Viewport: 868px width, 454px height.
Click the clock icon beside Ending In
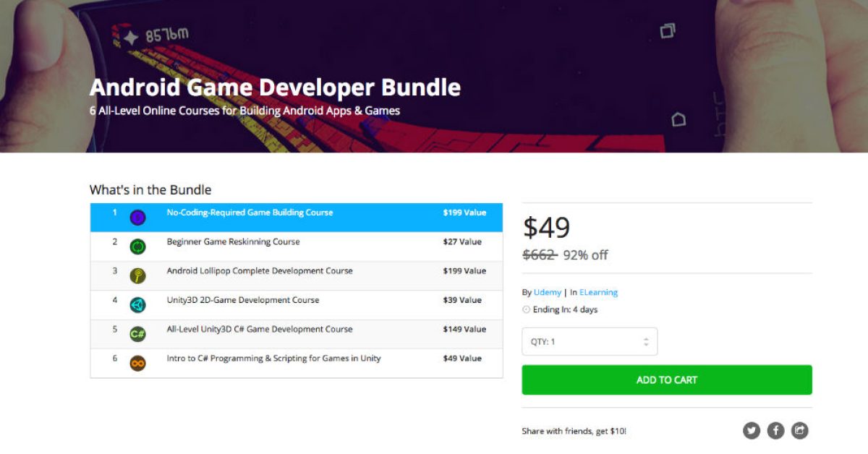coord(526,310)
